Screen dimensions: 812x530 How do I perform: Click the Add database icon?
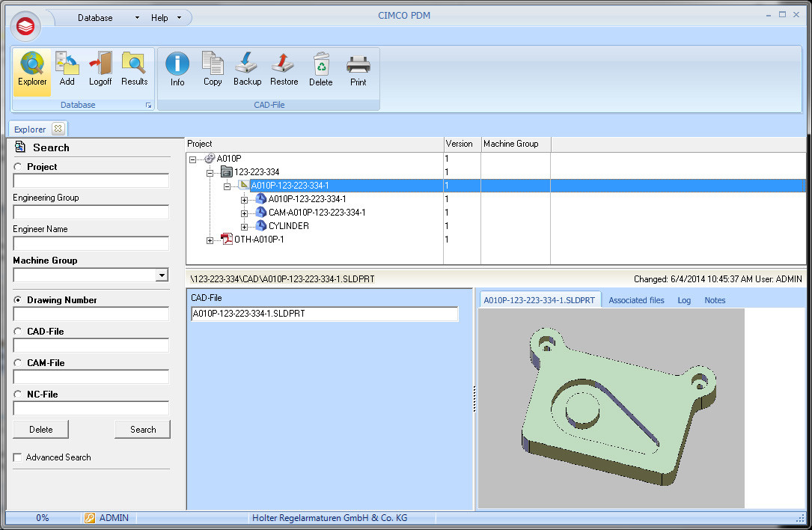67,63
